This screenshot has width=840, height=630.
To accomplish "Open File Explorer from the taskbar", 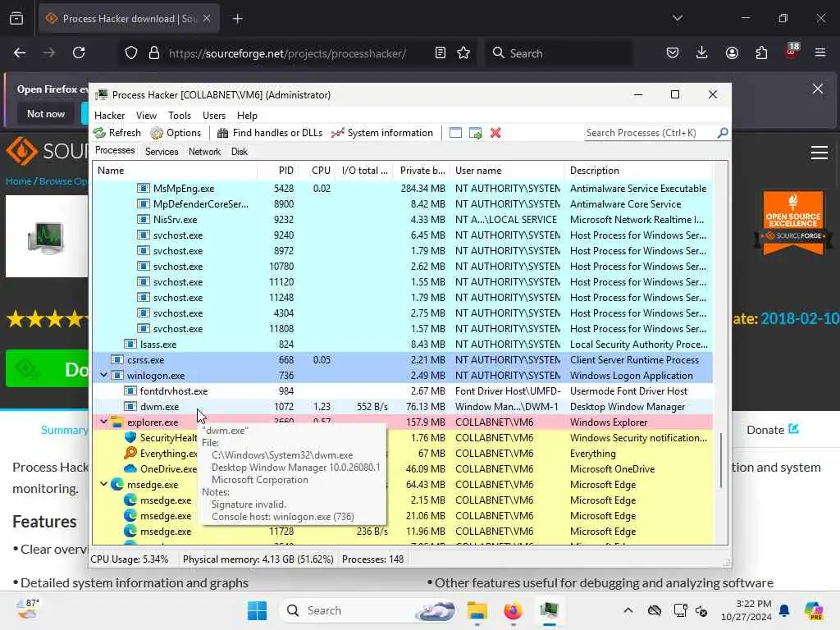I will click(x=477, y=610).
